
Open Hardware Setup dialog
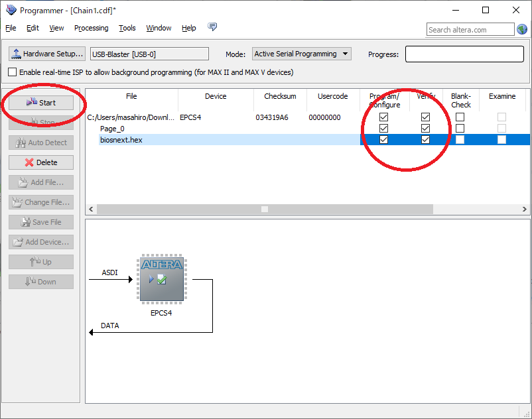coord(47,54)
